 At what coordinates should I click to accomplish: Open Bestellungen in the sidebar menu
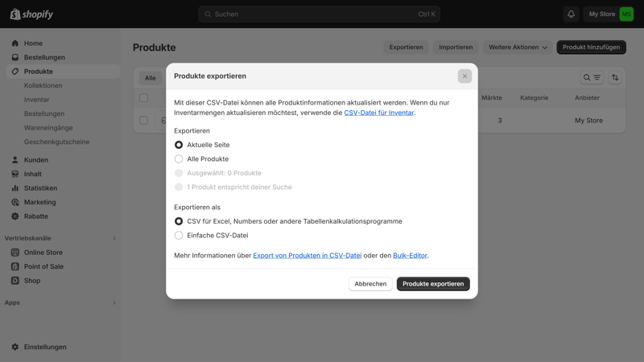(44, 58)
